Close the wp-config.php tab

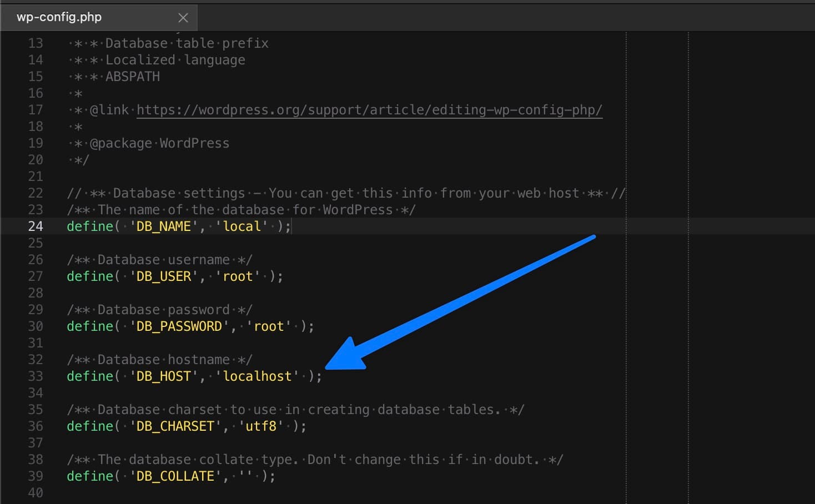tap(183, 18)
